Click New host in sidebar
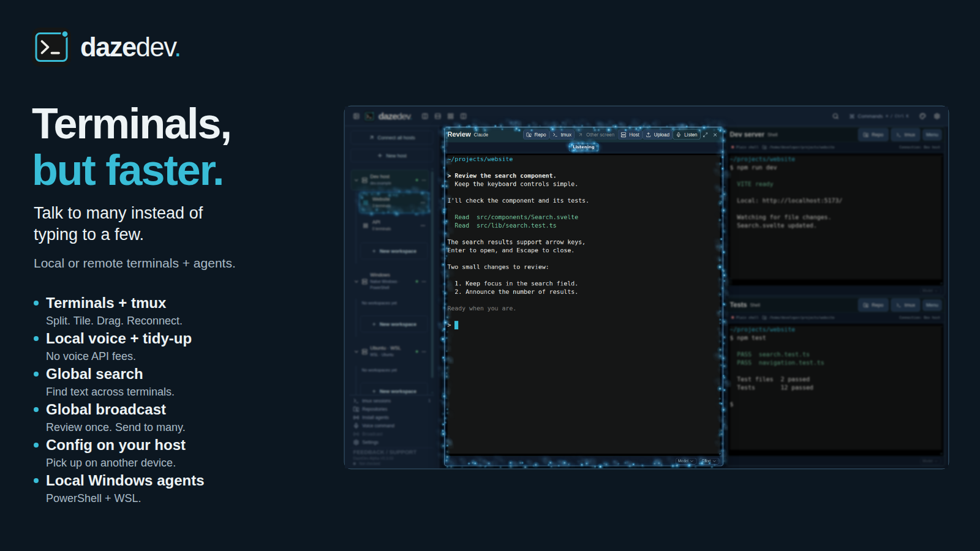Screen dimensions: 980x551 392,156
